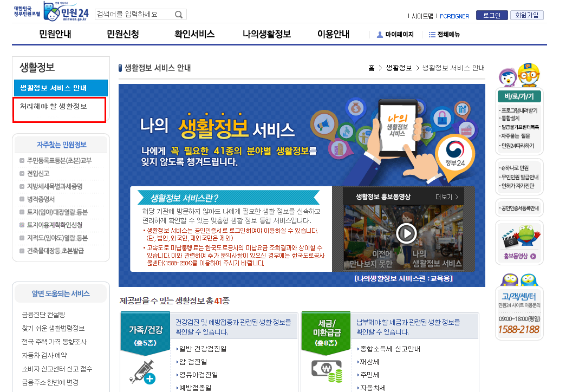Open the 민원안내 menu
Screen dimensions: 566x392
55,34
